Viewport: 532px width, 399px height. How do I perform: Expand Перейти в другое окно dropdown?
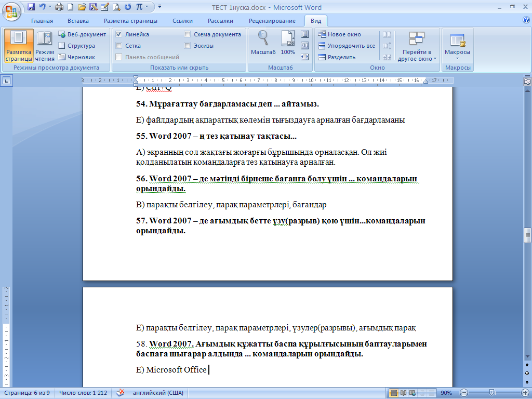click(417, 46)
